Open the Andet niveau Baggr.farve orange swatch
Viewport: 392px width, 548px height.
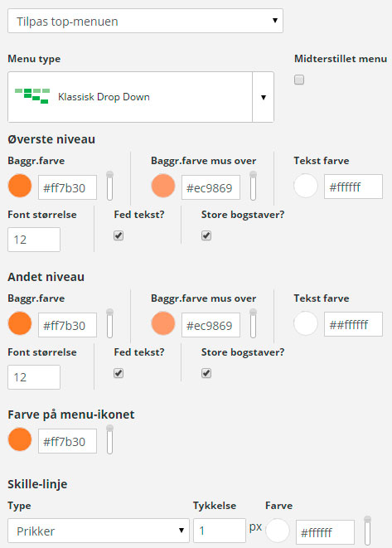coord(20,323)
